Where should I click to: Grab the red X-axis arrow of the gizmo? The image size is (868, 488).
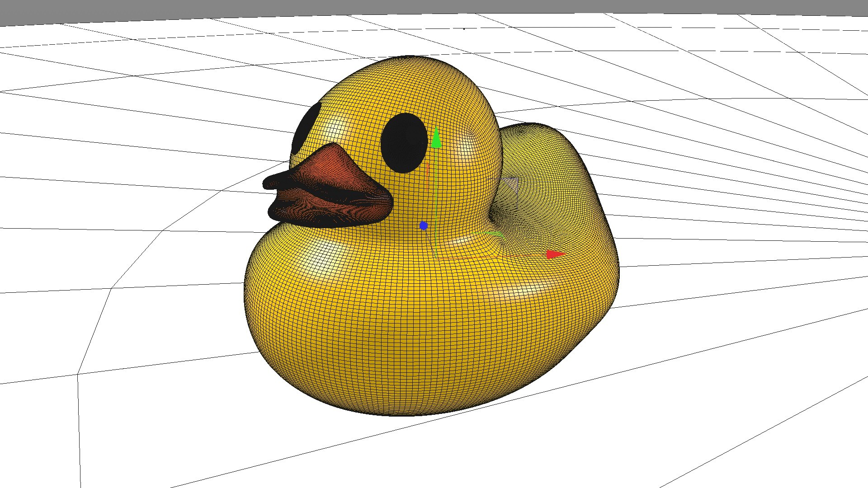point(556,254)
